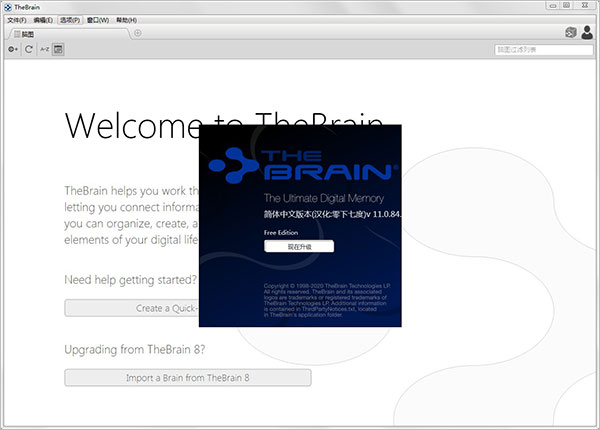
Task: Maximize the TheBrain window
Action: tap(567, 5)
